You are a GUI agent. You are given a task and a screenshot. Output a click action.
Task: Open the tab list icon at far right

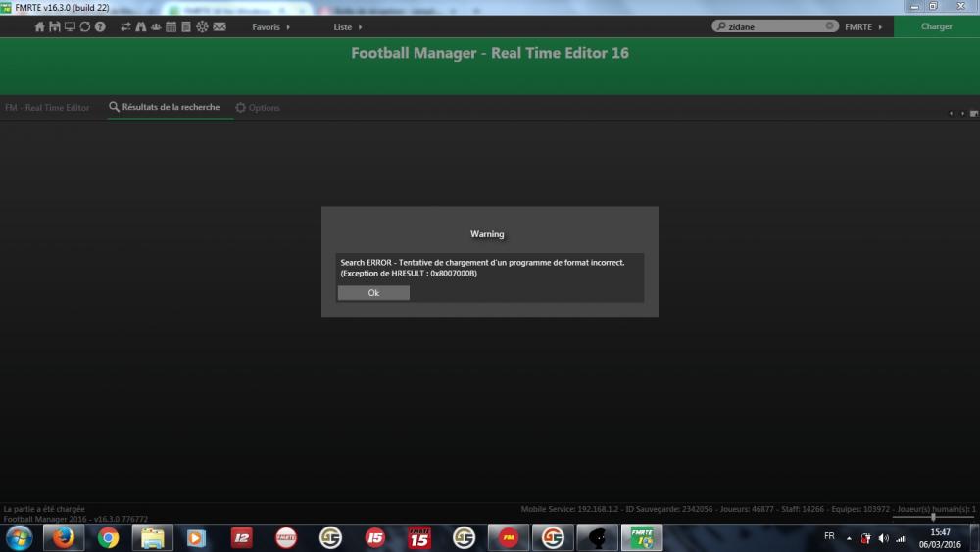974,113
